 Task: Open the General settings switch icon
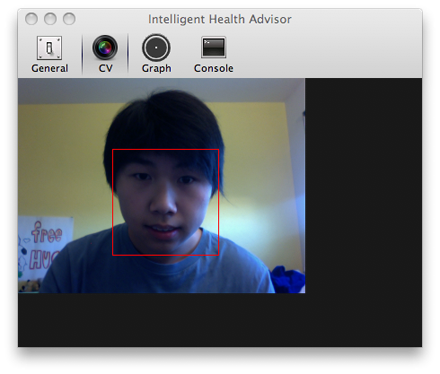click(49, 48)
